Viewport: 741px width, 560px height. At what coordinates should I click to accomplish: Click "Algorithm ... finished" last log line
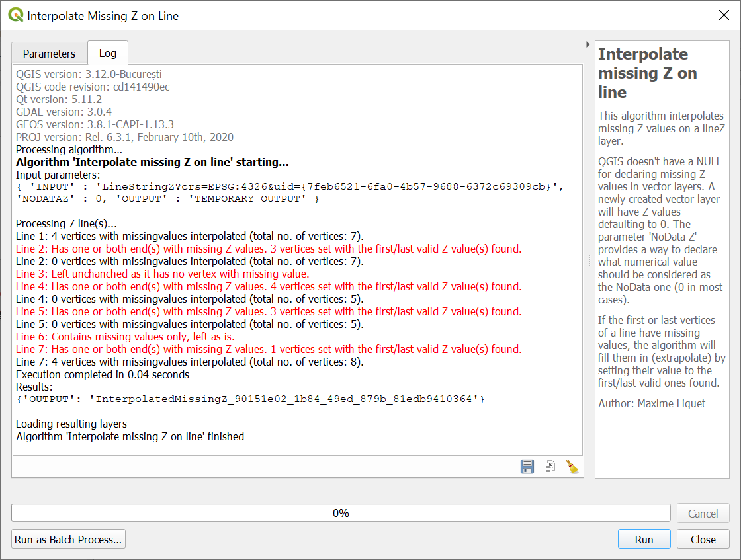[x=130, y=437]
